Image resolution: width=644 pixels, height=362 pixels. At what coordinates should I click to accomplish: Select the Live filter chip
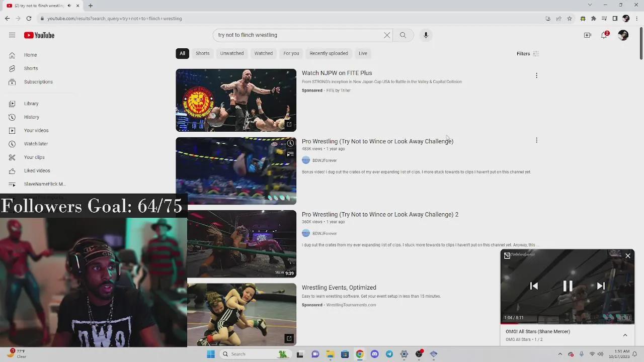pos(363,53)
